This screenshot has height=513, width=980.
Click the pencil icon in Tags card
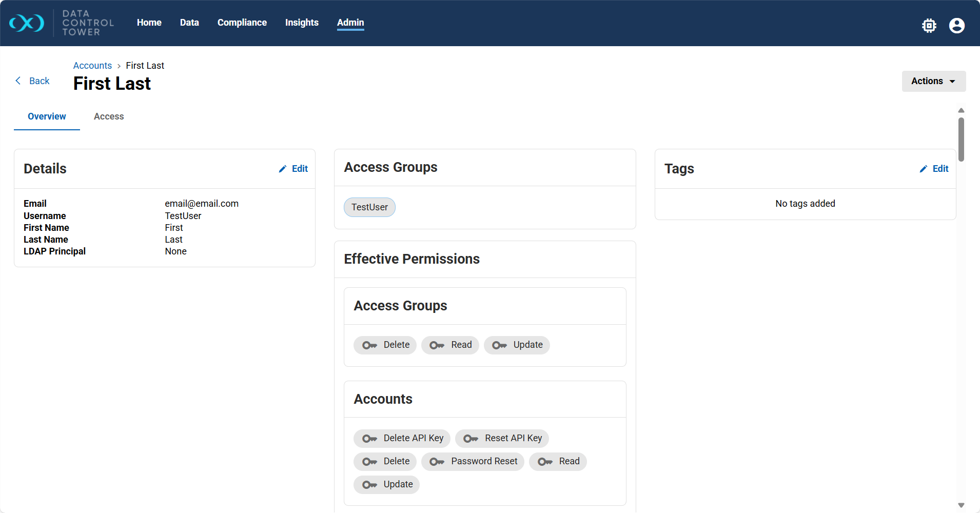924,169
